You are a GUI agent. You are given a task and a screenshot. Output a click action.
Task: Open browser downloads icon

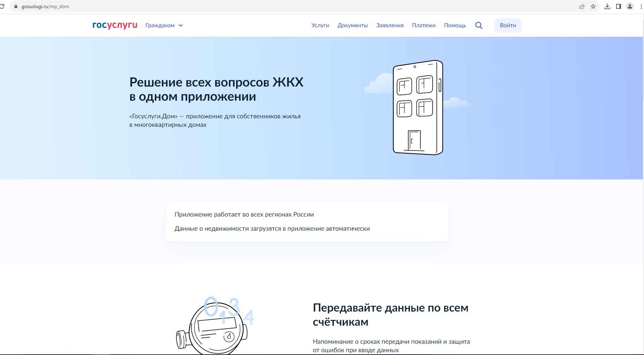click(x=607, y=6)
